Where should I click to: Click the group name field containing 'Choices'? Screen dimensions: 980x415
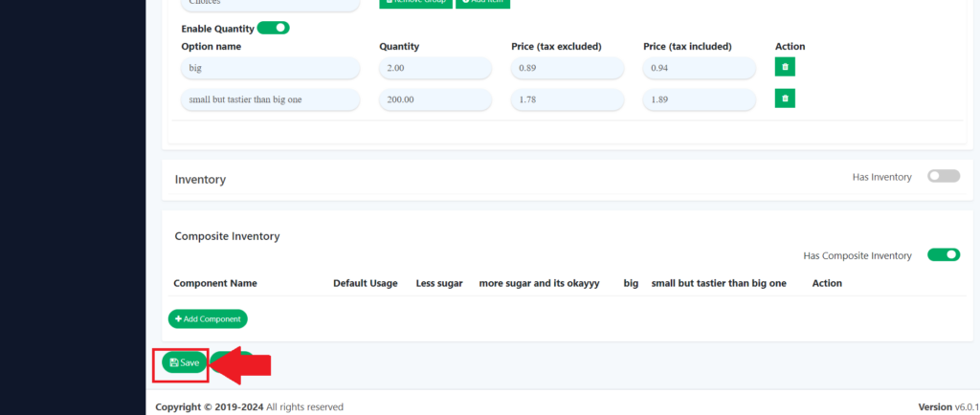tap(270, 4)
